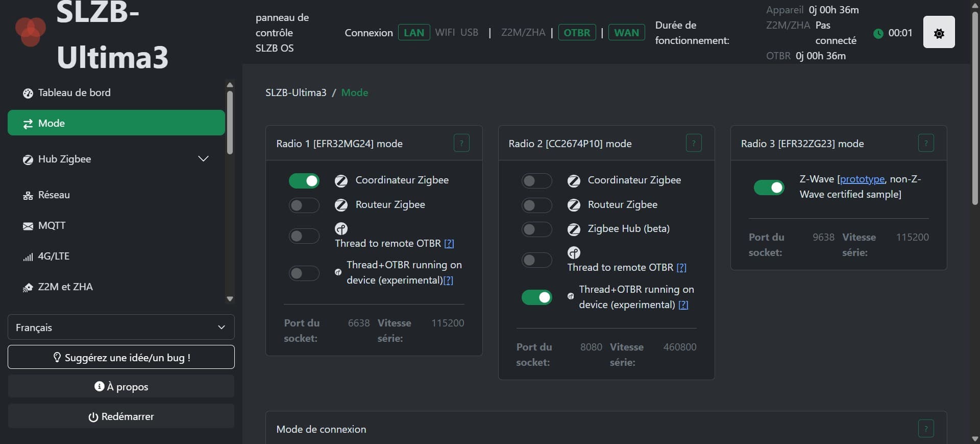Toggle Radio 1 Routeur Zigbee switch
This screenshot has height=444, width=980.
(304, 205)
